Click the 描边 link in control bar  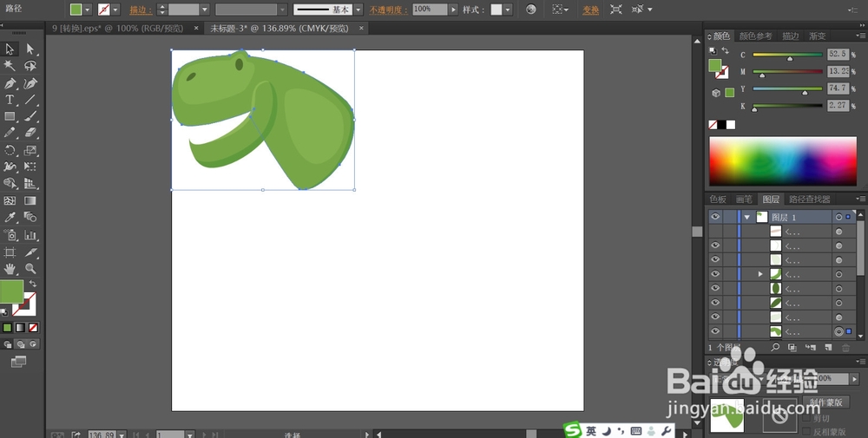click(141, 10)
